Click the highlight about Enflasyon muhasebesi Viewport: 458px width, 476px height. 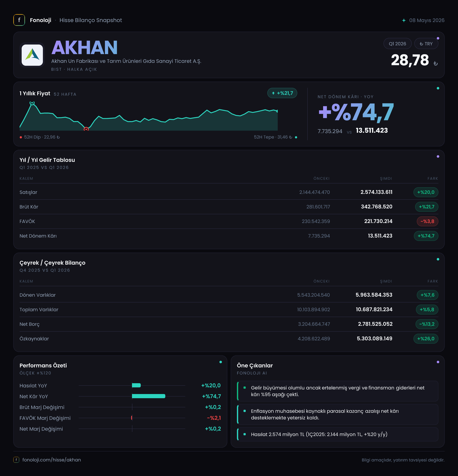pyautogui.click(x=337, y=414)
